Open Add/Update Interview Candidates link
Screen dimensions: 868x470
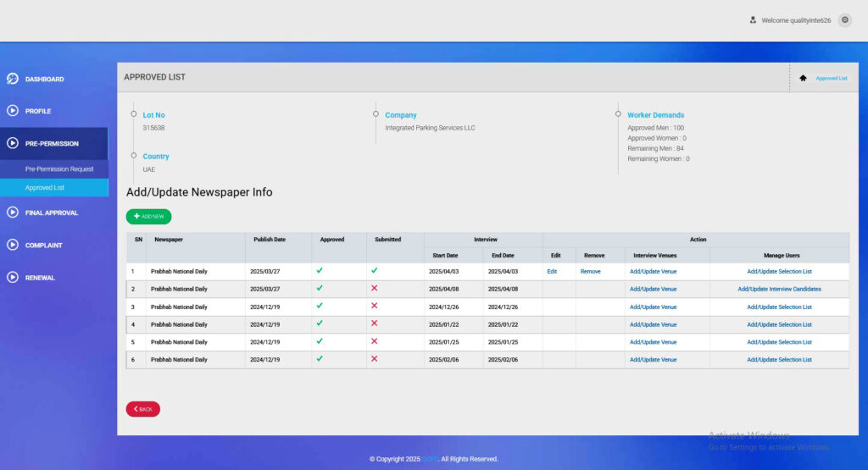779,290
